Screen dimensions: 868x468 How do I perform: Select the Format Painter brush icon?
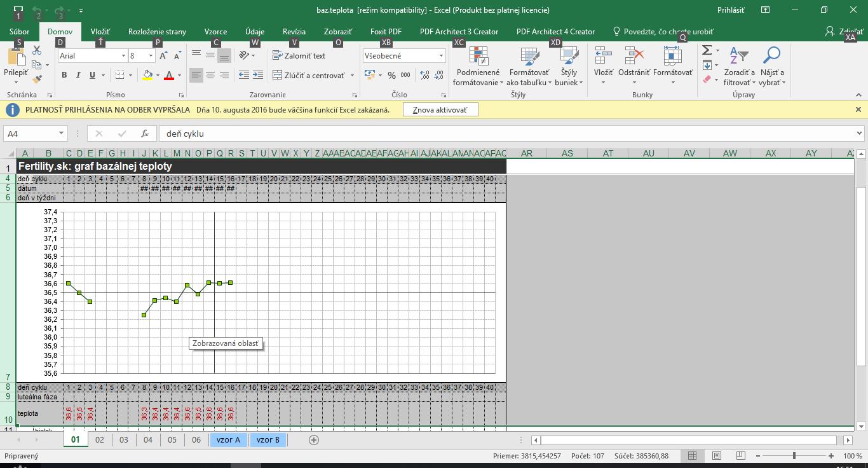click(x=37, y=79)
